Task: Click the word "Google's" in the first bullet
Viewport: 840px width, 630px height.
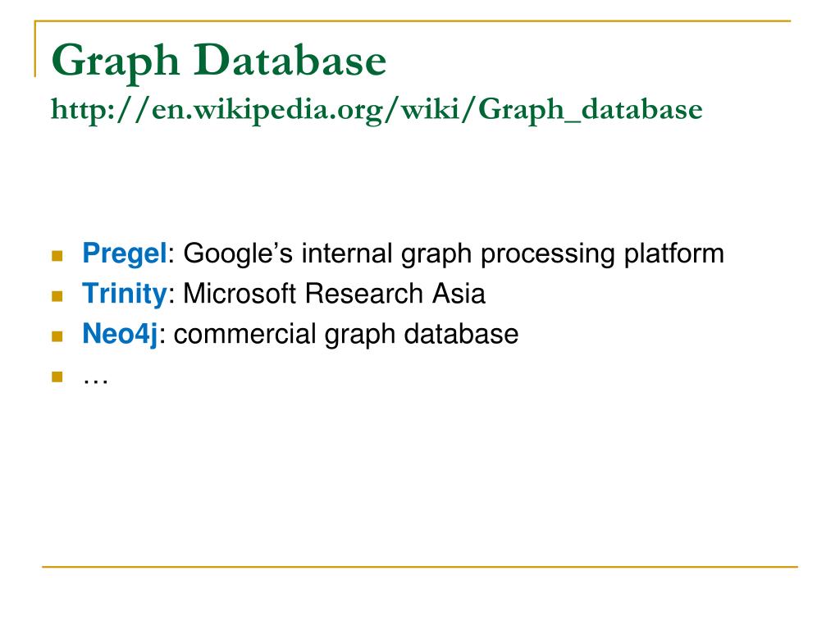Action: 239,253
